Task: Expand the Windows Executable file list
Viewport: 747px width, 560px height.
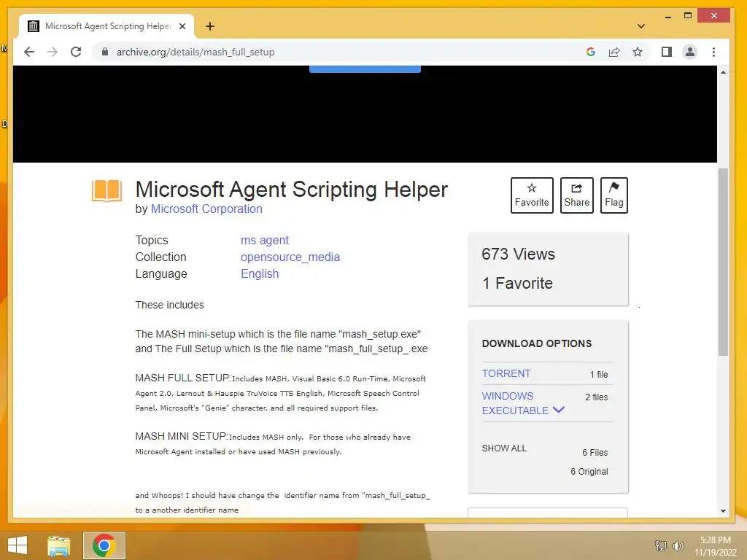Action: pos(558,410)
